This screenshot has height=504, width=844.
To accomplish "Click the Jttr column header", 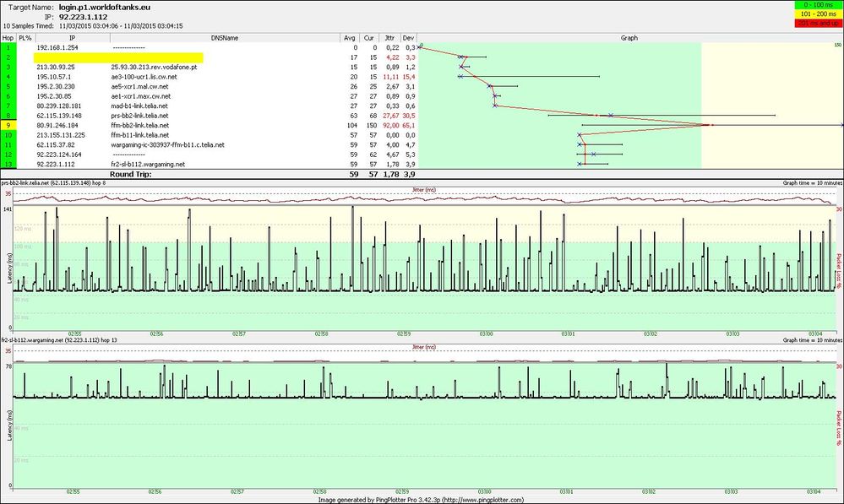I will (389, 38).
